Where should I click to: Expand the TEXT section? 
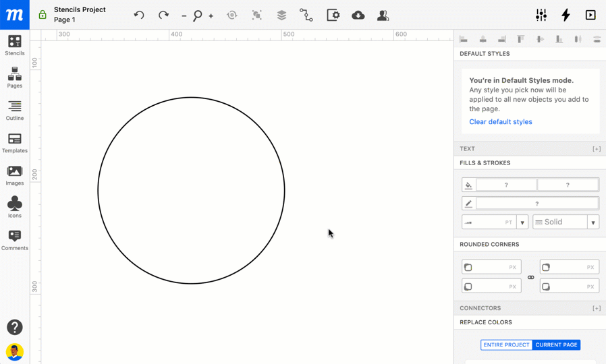(530, 148)
